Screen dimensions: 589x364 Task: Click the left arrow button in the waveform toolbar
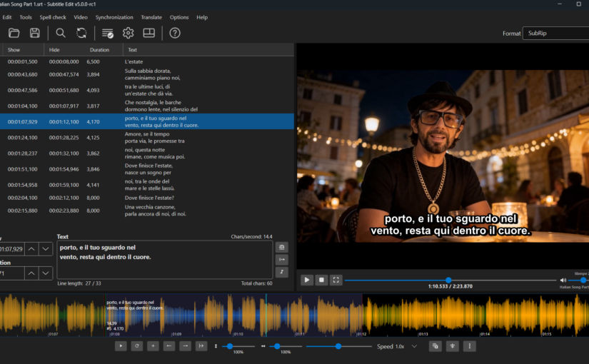point(169,346)
